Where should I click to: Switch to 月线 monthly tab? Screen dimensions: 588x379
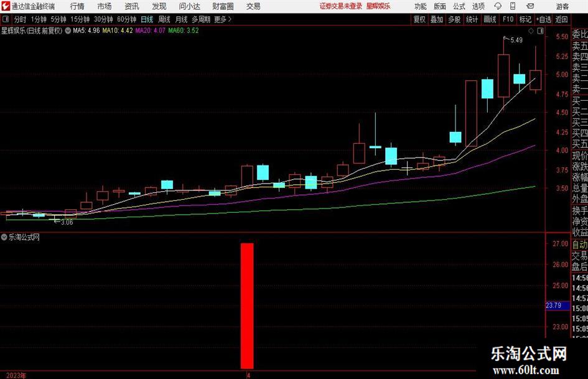pos(182,19)
